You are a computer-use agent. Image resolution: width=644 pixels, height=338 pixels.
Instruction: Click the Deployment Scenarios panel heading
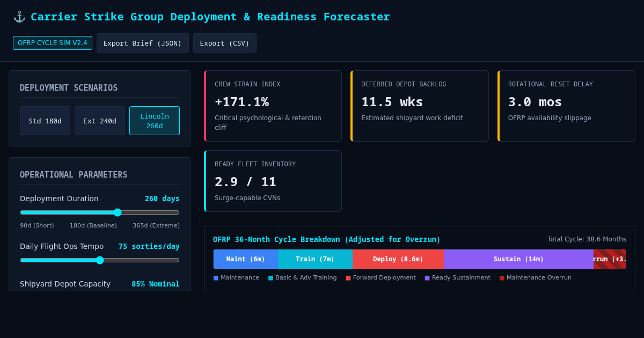[x=69, y=88]
